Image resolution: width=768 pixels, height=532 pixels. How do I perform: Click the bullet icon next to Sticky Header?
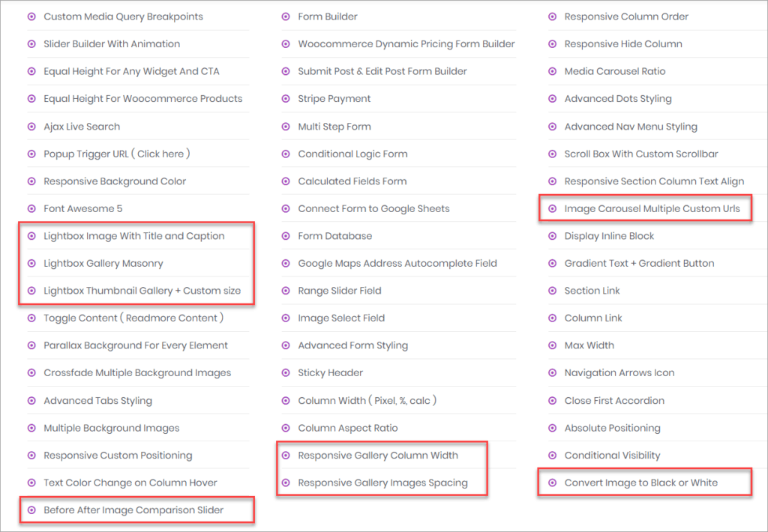click(x=286, y=373)
